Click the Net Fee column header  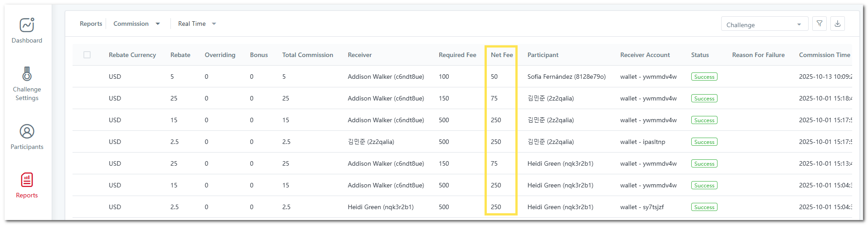501,55
